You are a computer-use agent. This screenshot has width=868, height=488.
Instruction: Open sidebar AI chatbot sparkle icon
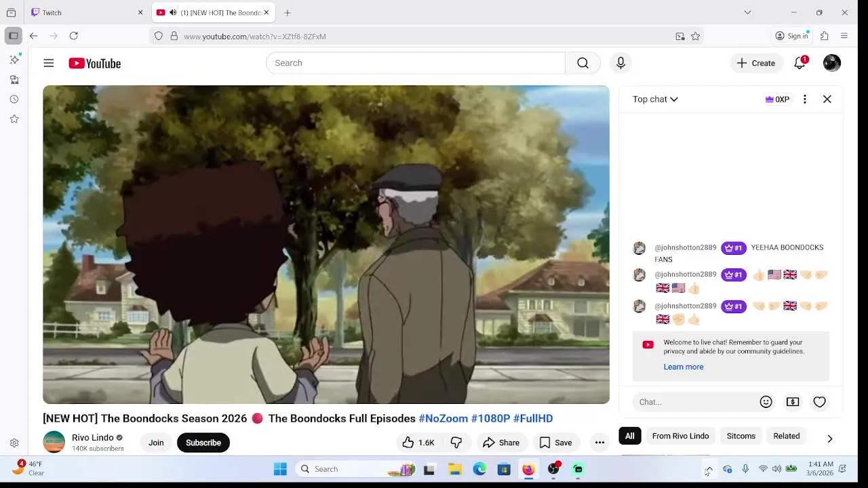(x=14, y=60)
